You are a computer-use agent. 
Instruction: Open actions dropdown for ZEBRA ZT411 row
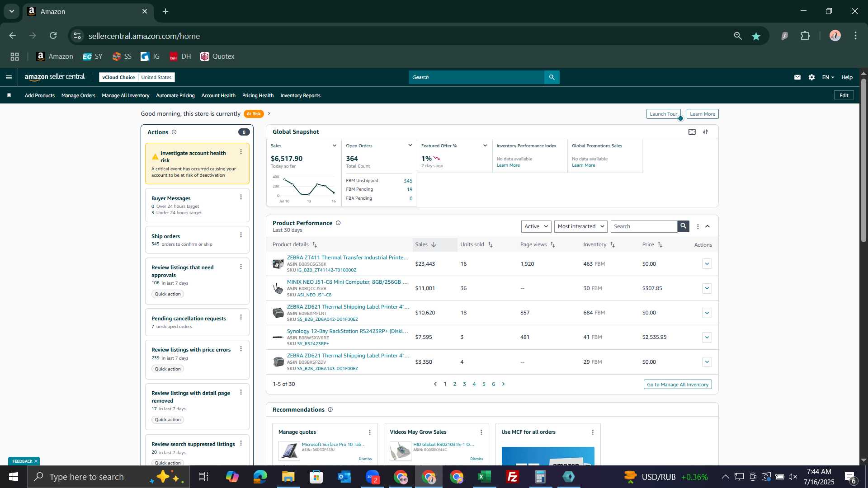click(707, 264)
